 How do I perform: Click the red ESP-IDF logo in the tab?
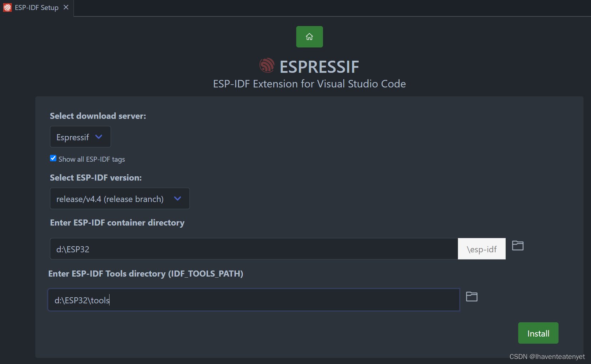coord(7,7)
